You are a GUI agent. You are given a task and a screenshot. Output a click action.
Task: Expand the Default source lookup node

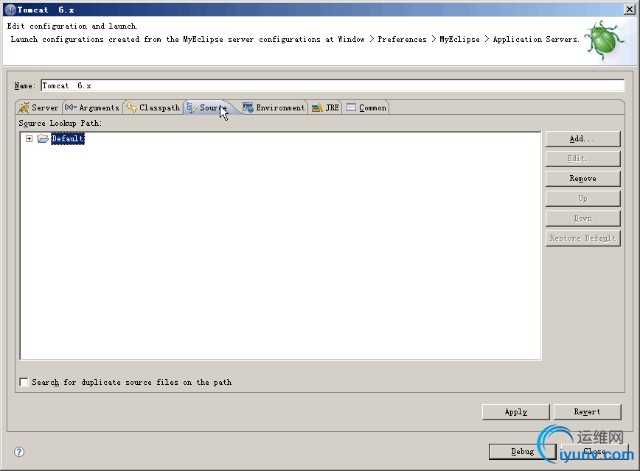(x=29, y=139)
